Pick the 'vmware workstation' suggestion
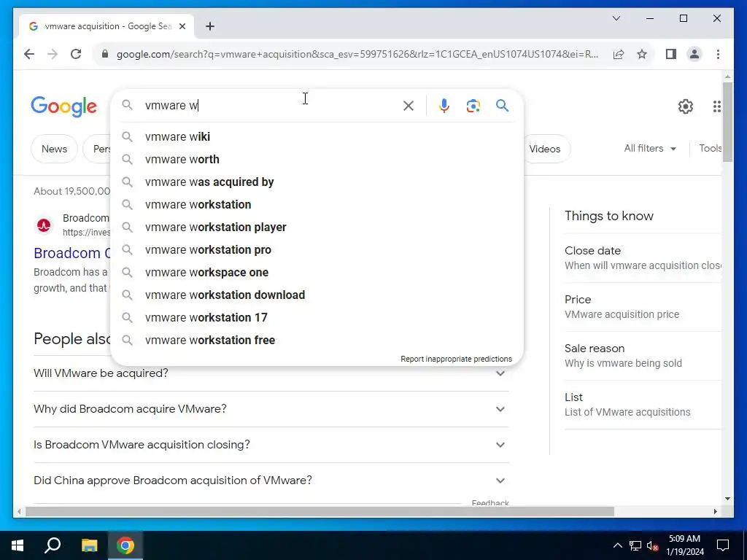 (x=317, y=204)
